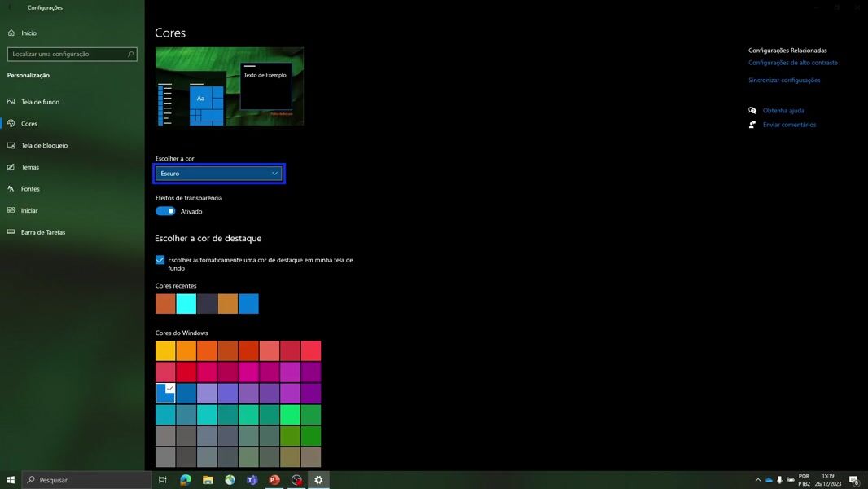Uncheck automatic accent color from background

pos(160,260)
